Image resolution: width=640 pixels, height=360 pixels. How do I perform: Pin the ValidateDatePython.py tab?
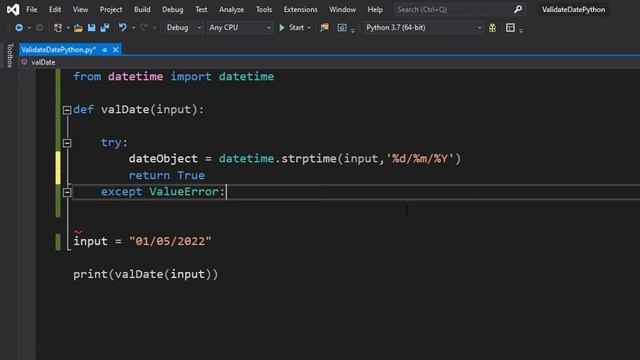(105, 50)
